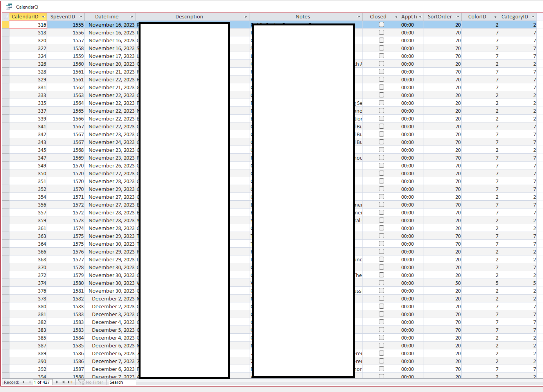
Task: Advance to next record arrow
Action: tap(57, 382)
